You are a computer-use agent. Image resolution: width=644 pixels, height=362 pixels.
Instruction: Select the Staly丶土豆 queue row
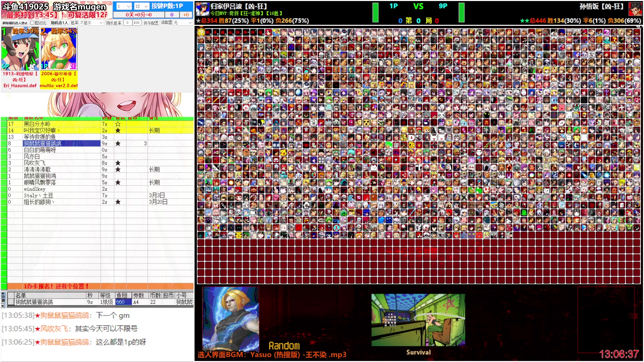pos(100,195)
